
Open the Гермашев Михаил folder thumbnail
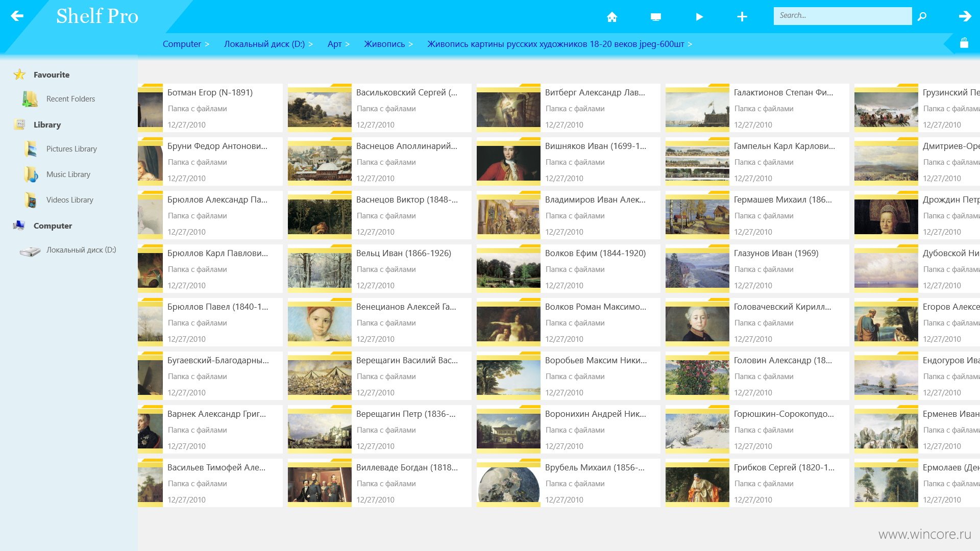(x=697, y=215)
